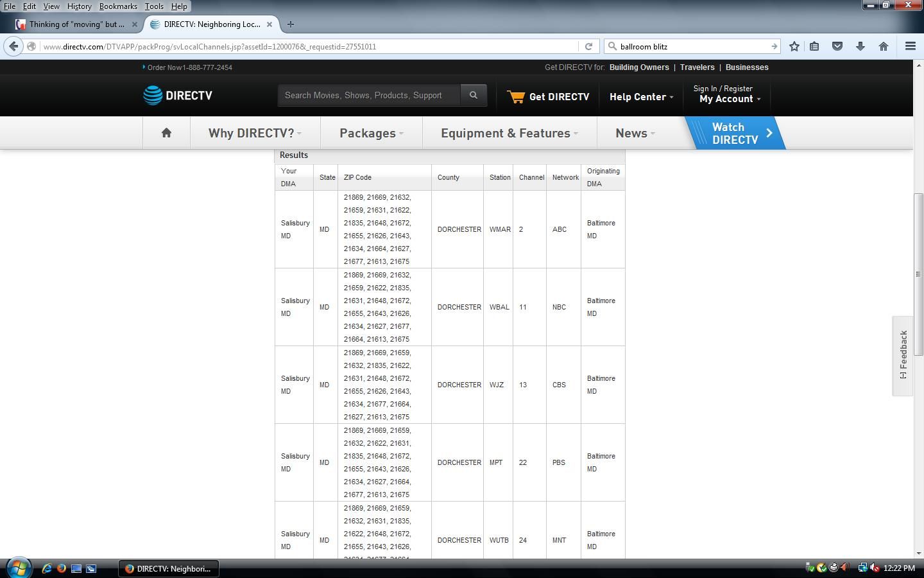Screen dimensions: 924x578
Task: Open the Feedback side tab
Action: (x=903, y=356)
